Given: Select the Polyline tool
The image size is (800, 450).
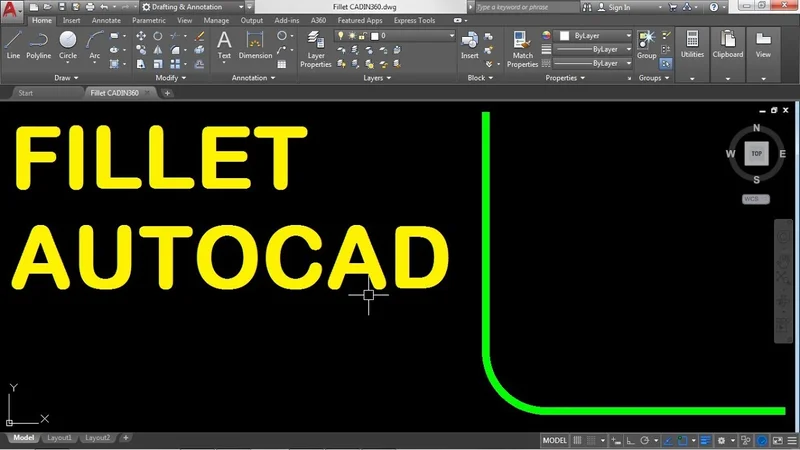Looking at the screenshot, I should (x=39, y=43).
